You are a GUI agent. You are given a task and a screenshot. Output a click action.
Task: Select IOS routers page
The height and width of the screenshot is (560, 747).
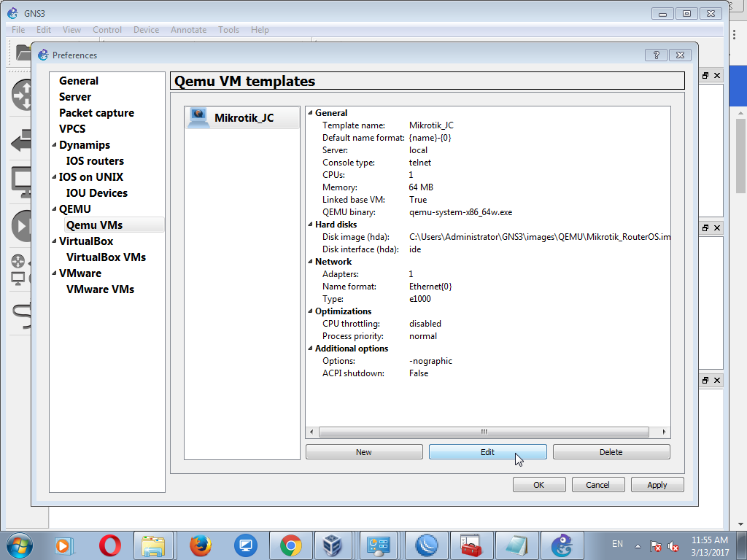pos(95,161)
